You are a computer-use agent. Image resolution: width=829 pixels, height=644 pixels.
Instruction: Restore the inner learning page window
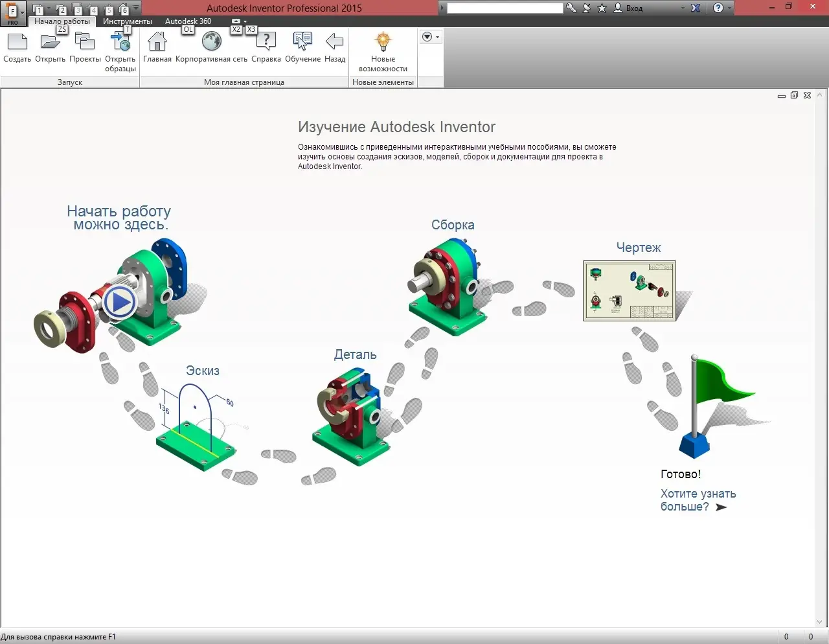click(794, 95)
